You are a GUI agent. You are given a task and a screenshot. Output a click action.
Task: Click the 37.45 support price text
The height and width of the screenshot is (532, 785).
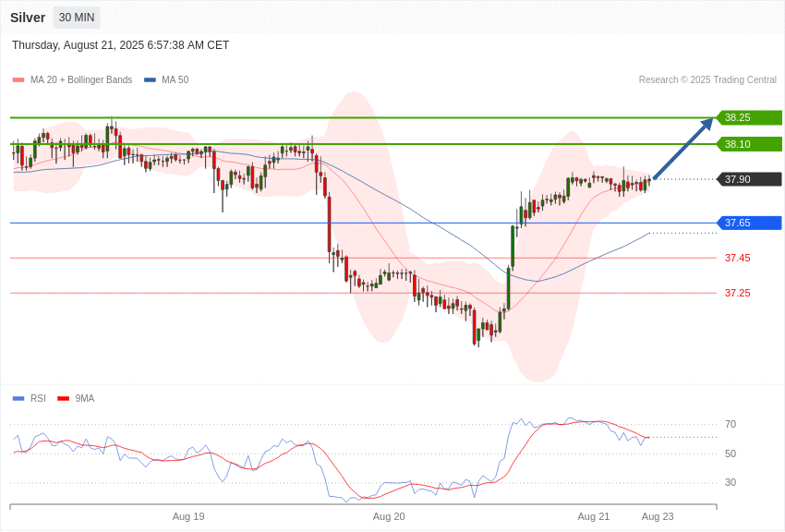coord(738,259)
